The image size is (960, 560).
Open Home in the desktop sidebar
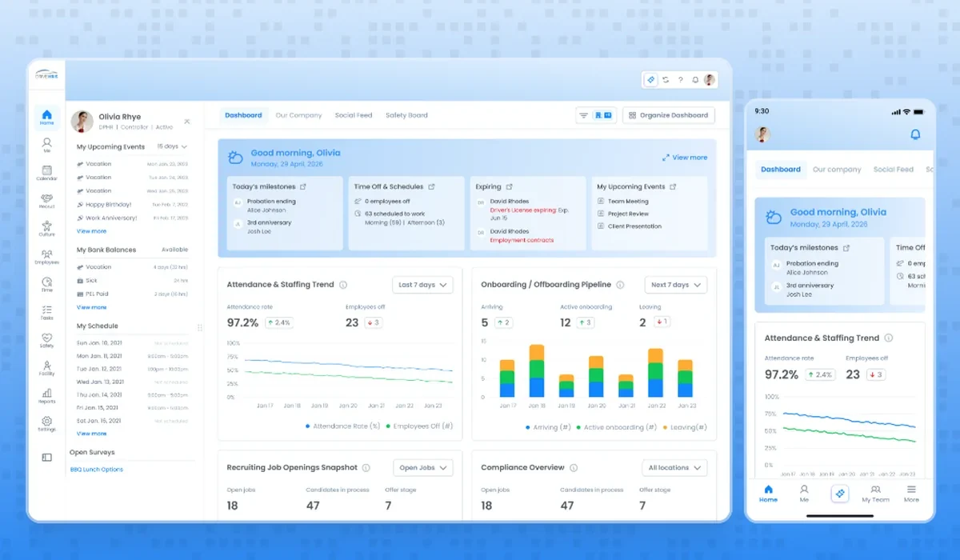pos(47,118)
